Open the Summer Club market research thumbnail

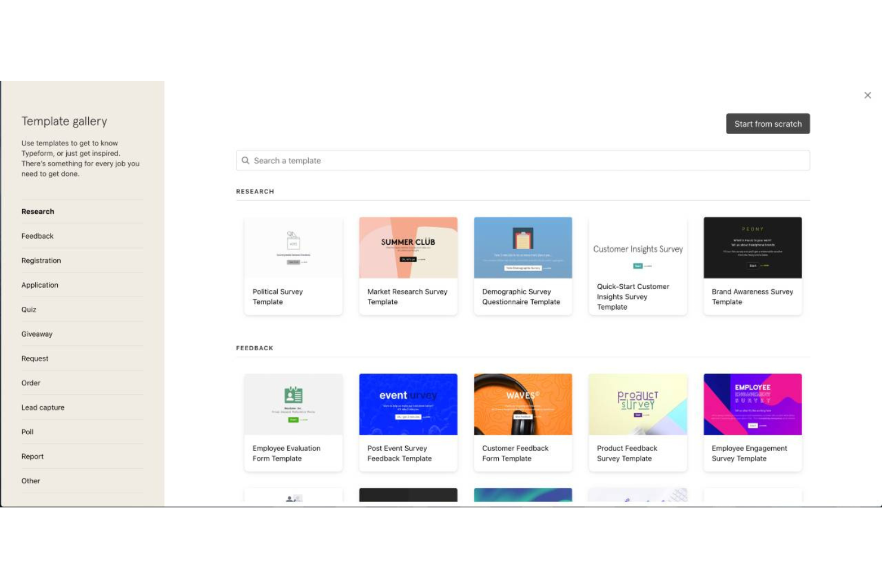(408, 247)
